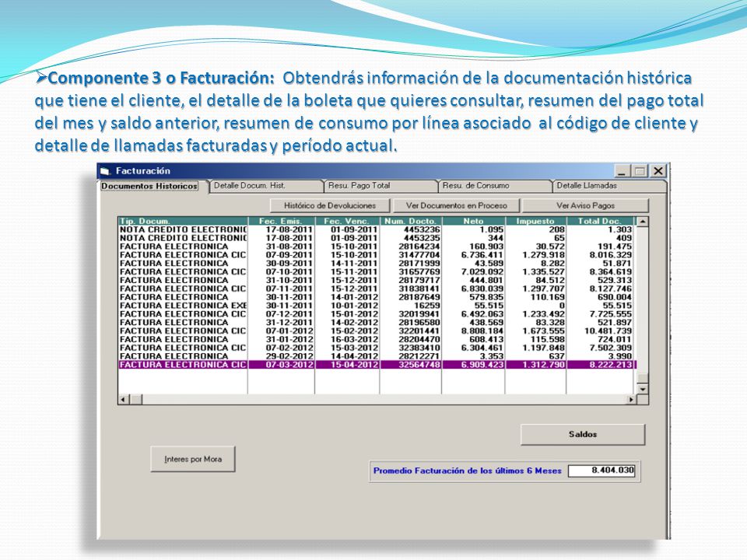747x560 pixels.
Task: Switch to Resu. de Consumo tab
Action: coord(495,186)
